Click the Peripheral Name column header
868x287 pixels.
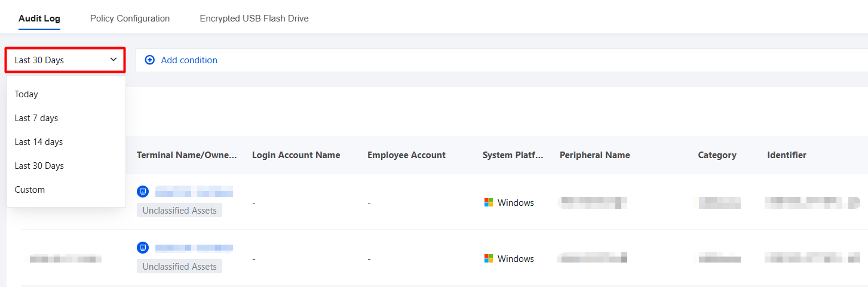click(x=594, y=155)
